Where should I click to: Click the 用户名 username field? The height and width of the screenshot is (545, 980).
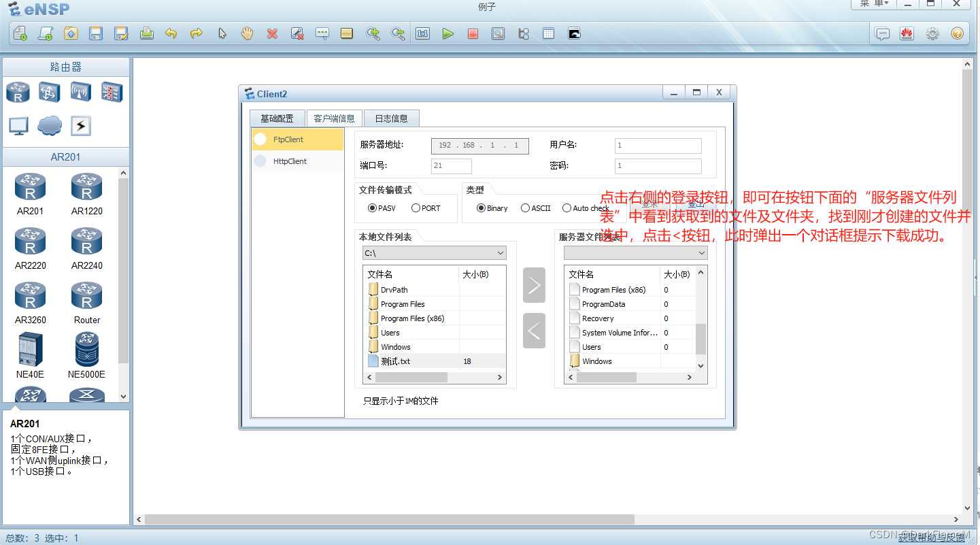[x=658, y=146]
